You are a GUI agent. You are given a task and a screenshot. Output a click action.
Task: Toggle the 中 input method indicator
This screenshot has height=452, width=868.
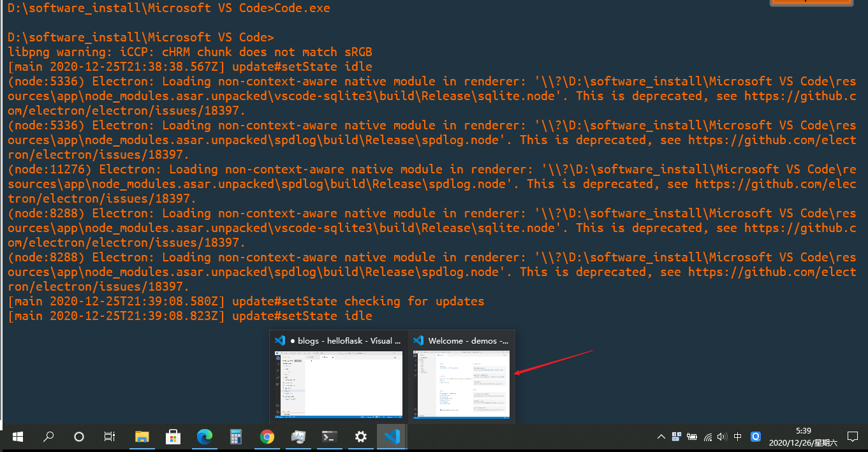coord(738,437)
